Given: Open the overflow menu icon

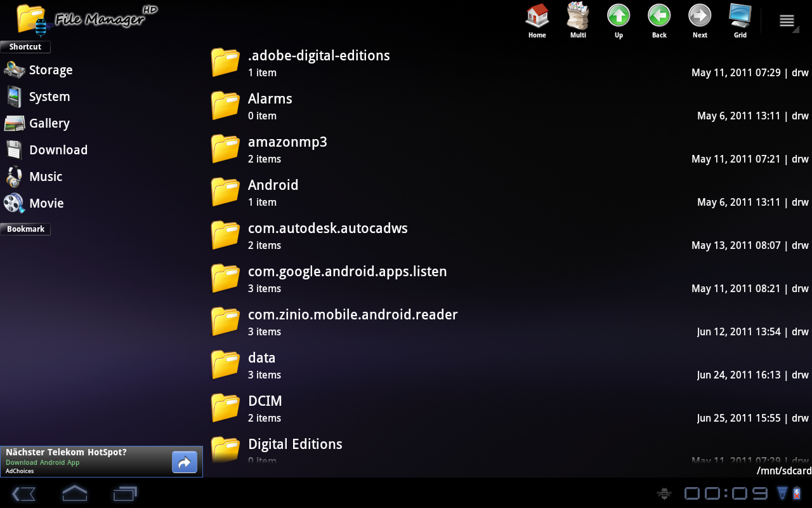Looking at the screenshot, I should [x=787, y=21].
